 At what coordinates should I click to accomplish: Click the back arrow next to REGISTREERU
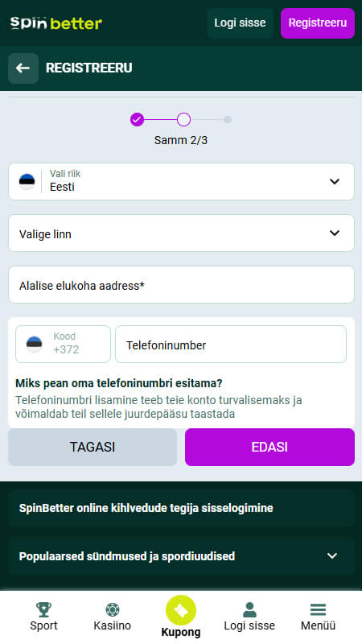tap(23, 68)
